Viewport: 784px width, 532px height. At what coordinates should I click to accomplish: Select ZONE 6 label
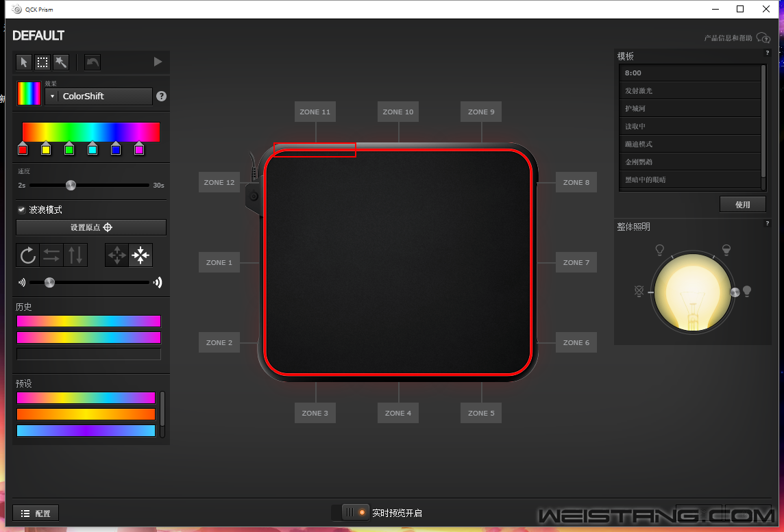coord(576,342)
